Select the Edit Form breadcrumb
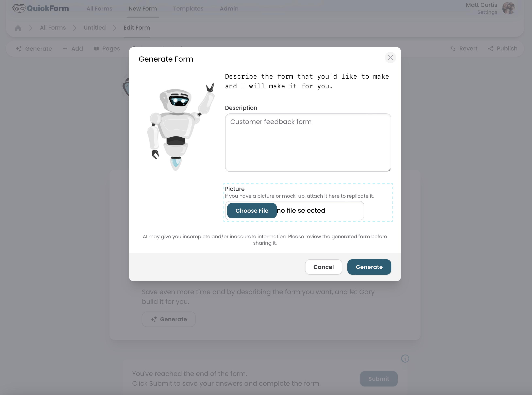 (x=137, y=28)
